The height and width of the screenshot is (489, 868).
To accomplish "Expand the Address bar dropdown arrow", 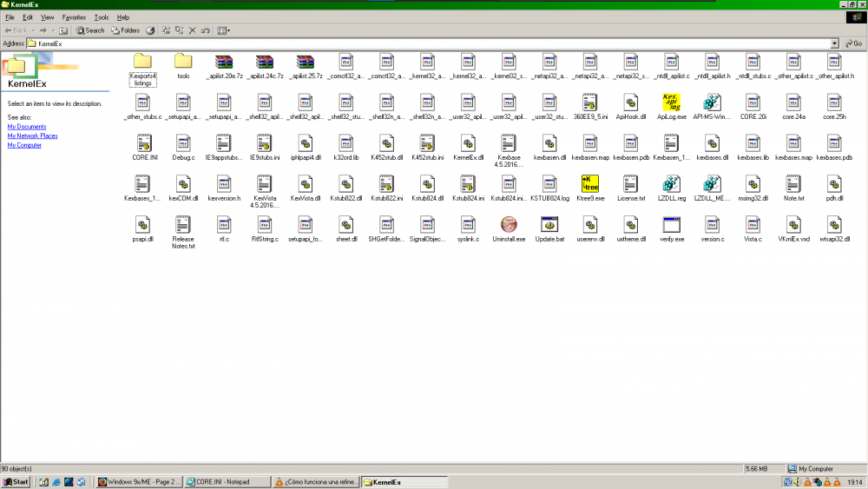I will pos(835,43).
